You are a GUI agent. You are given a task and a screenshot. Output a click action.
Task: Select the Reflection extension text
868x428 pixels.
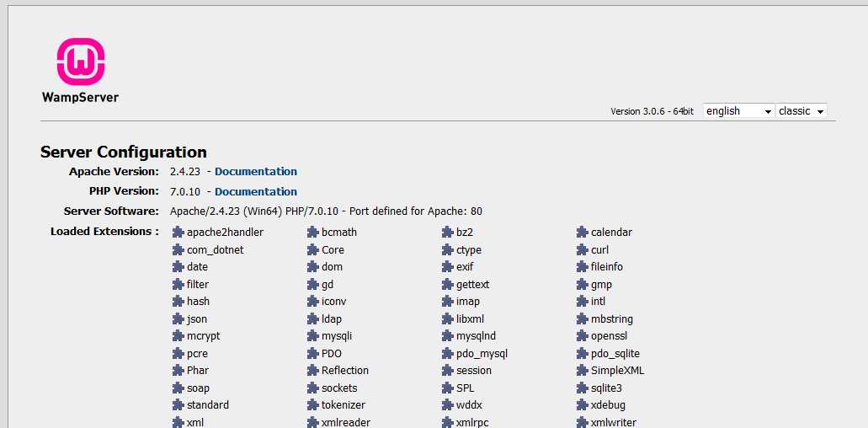(345, 371)
